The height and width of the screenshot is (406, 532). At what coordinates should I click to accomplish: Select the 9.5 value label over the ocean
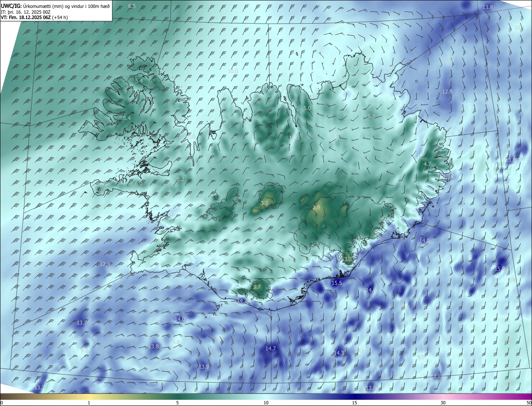coord(421,357)
